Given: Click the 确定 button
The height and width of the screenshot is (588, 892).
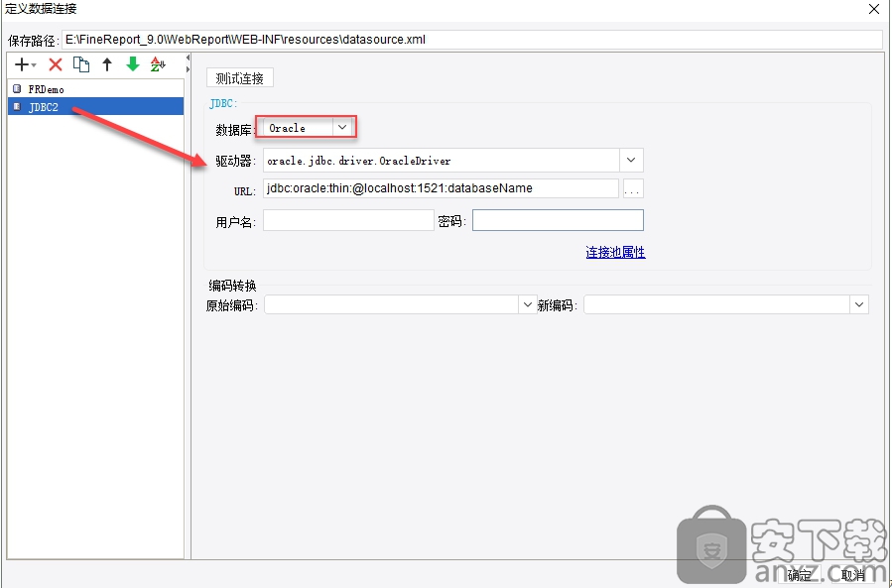Looking at the screenshot, I should tap(800, 575).
